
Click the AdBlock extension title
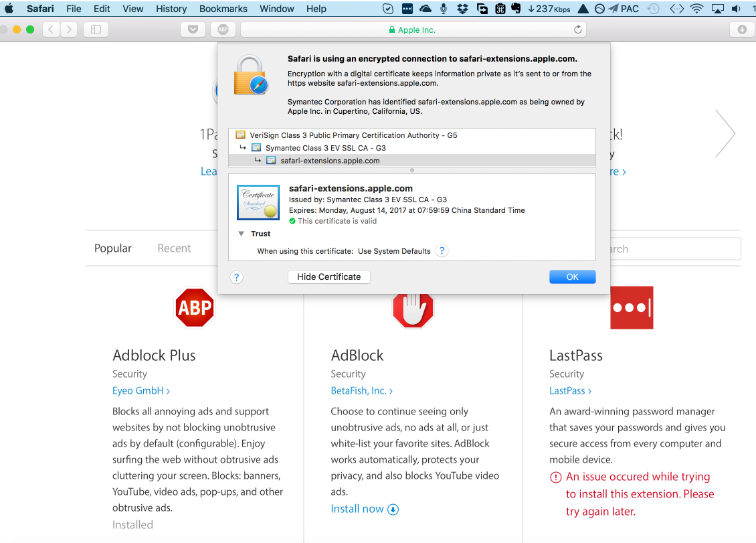[357, 356]
